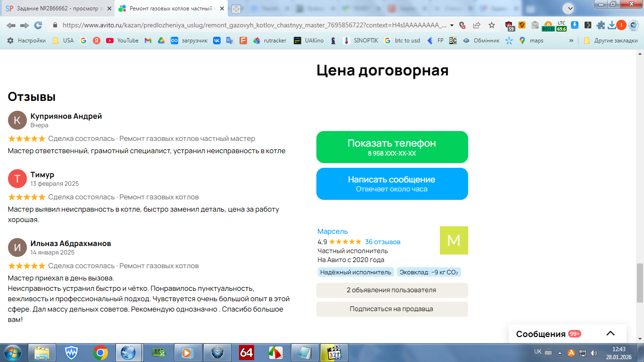Screen dimensions: 644x362
Task: Open the share page icon in address bar
Action: (477, 25)
